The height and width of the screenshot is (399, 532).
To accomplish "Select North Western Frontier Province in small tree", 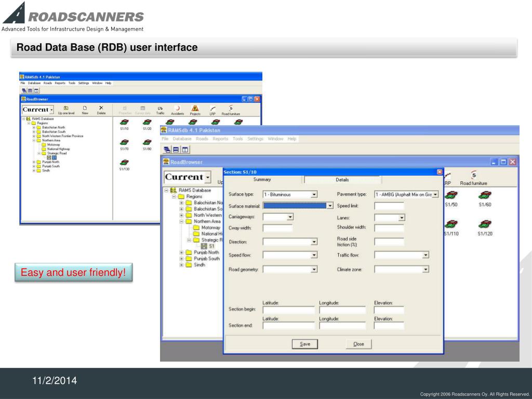I will click(62, 136).
